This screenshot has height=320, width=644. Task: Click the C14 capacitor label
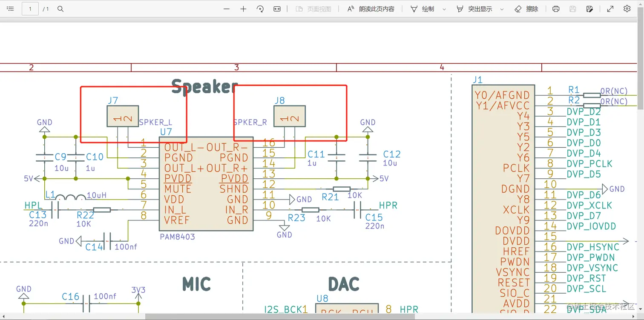click(x=95, y=247)
